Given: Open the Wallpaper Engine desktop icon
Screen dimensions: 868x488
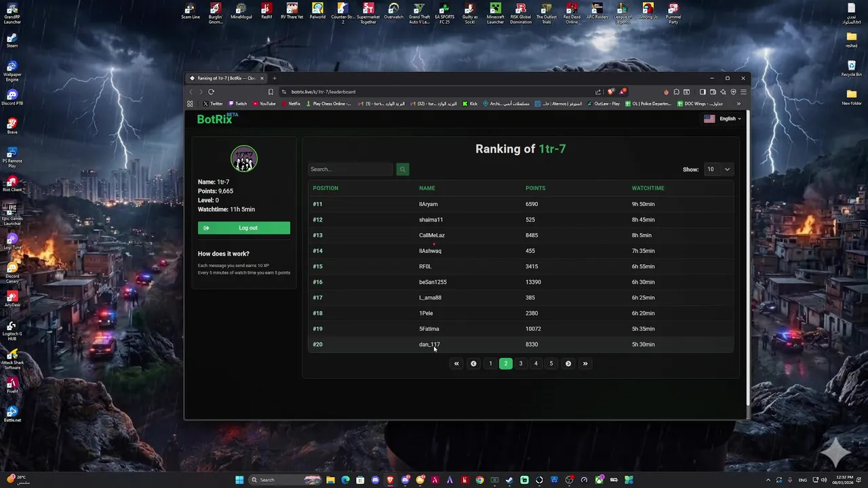Looking at the screenshot, I should click(x=12, y=71).
